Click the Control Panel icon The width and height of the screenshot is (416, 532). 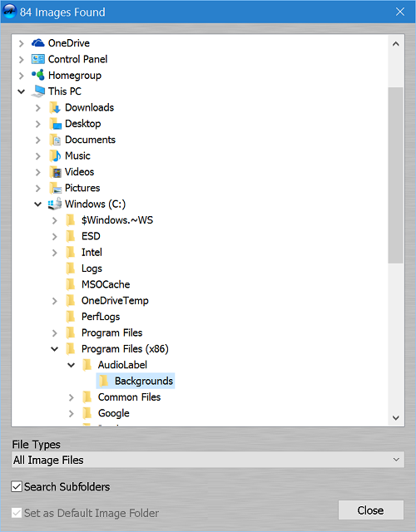37,59
